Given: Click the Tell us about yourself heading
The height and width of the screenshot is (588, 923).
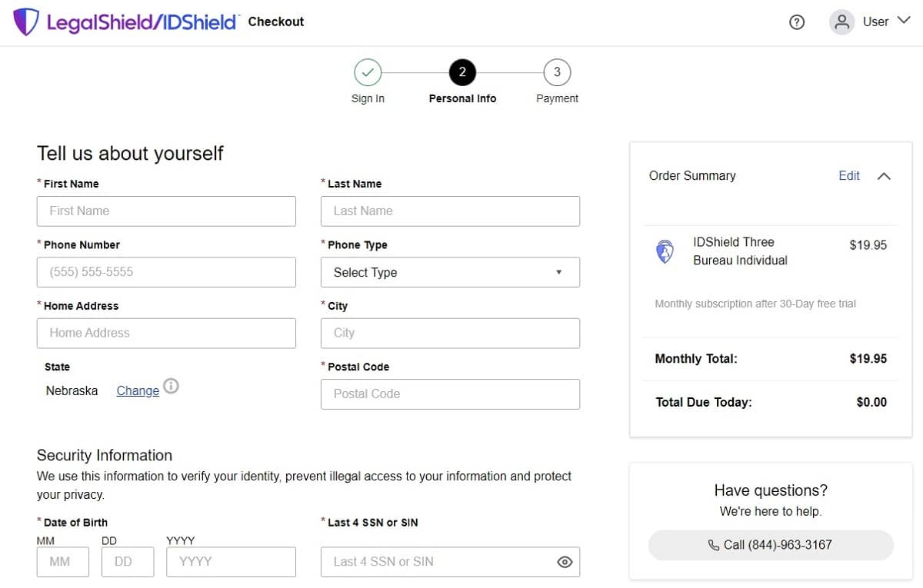Looking at the screenshot, I should (130, 153).
